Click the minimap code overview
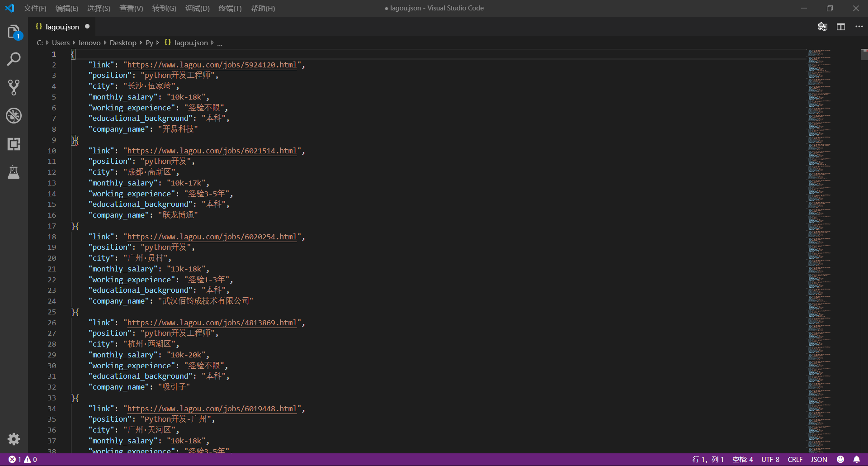 819,226
